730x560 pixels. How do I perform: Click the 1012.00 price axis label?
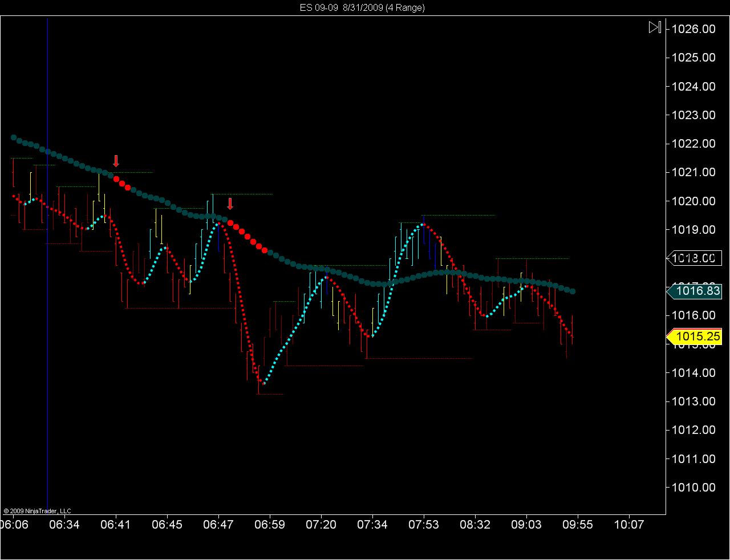[693, 430]
